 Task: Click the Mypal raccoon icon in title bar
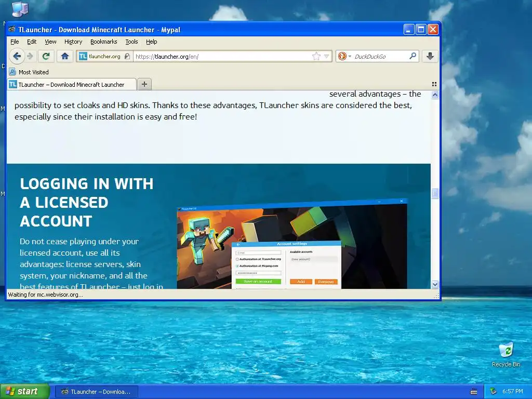[12, 30]
